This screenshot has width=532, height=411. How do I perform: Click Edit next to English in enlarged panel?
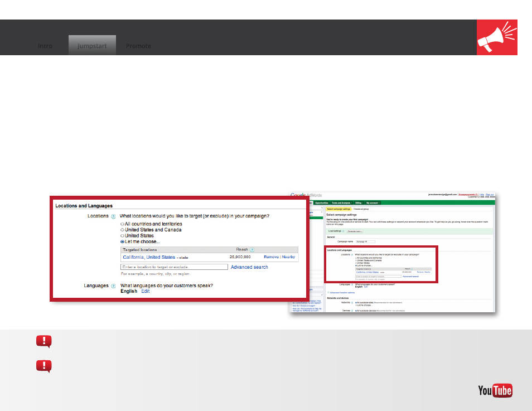click(x=145, y=291)
